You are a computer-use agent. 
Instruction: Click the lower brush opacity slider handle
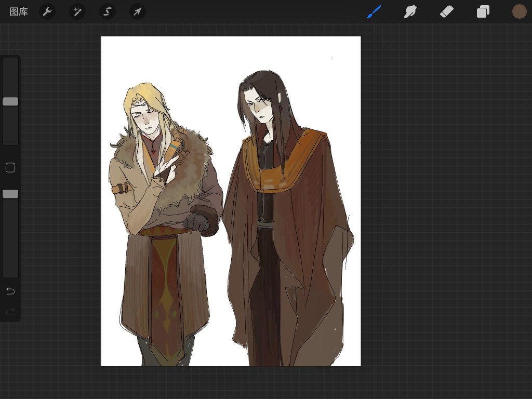10,194
